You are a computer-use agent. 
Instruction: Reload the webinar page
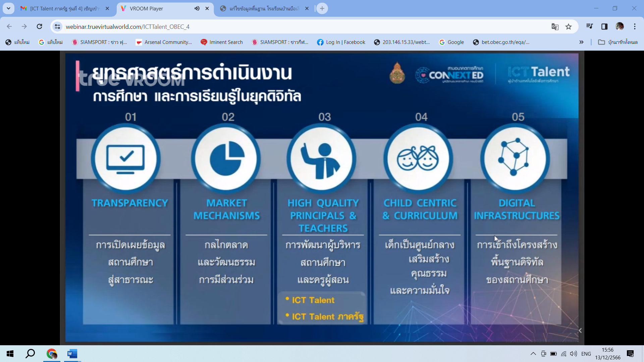tap(39, 26)
